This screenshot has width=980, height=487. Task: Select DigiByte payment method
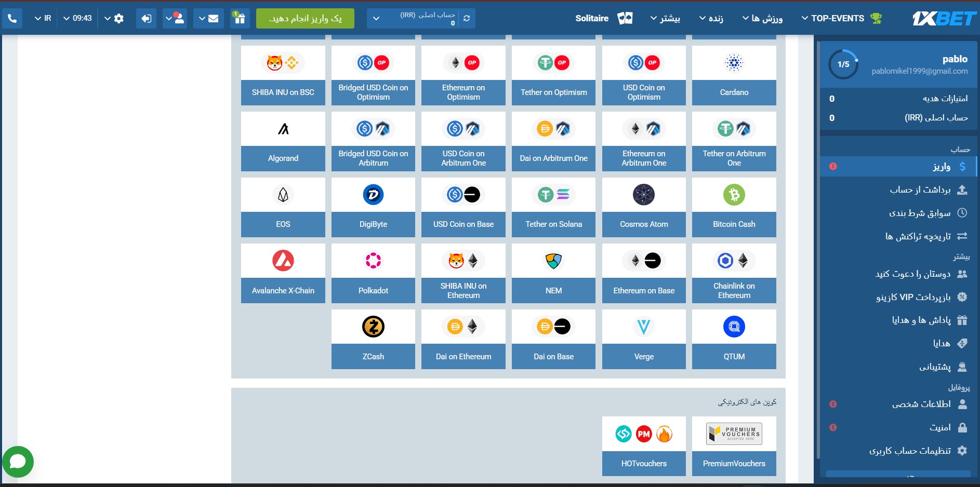click(x=373, y=207)
